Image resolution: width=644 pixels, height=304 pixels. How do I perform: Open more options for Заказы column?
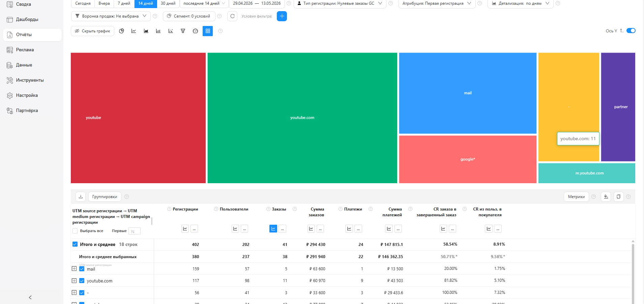pyautogui.click(x=283, y=229)
